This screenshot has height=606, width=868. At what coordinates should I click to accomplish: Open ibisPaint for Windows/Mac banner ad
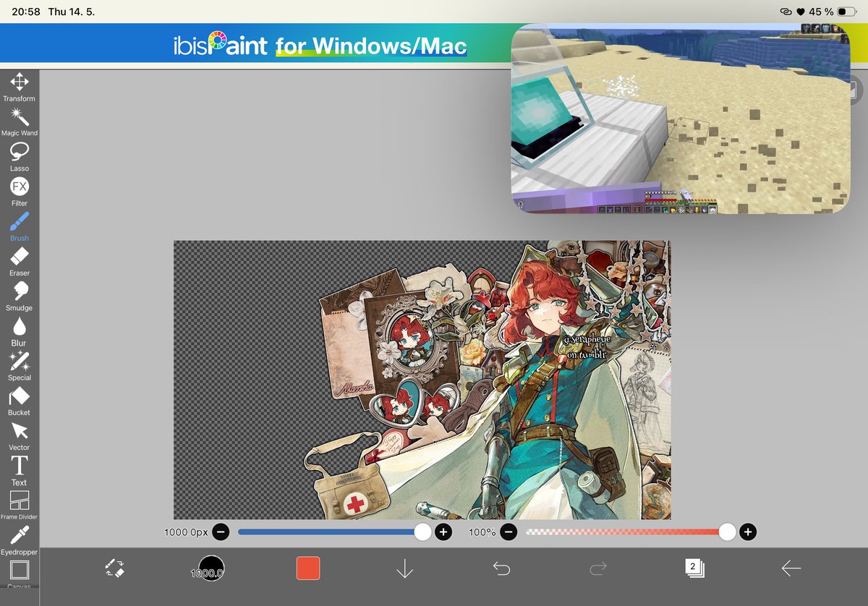coord(320,46)
